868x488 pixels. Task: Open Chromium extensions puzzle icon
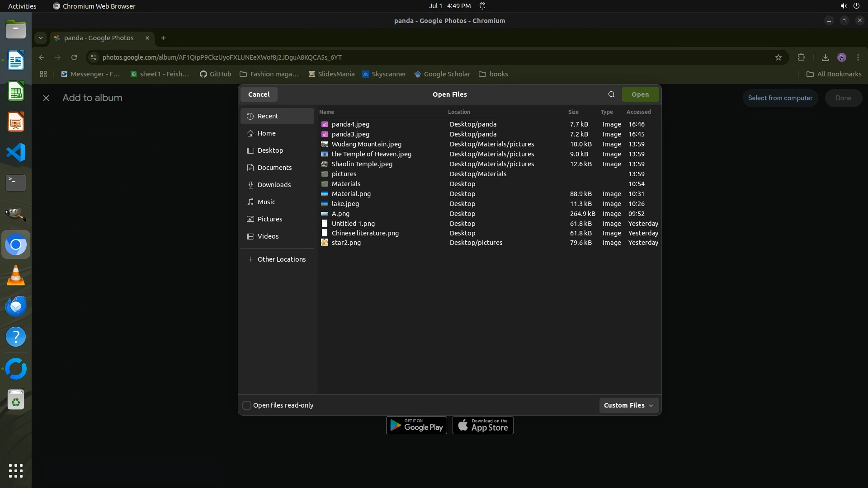[x=801, y=57]
